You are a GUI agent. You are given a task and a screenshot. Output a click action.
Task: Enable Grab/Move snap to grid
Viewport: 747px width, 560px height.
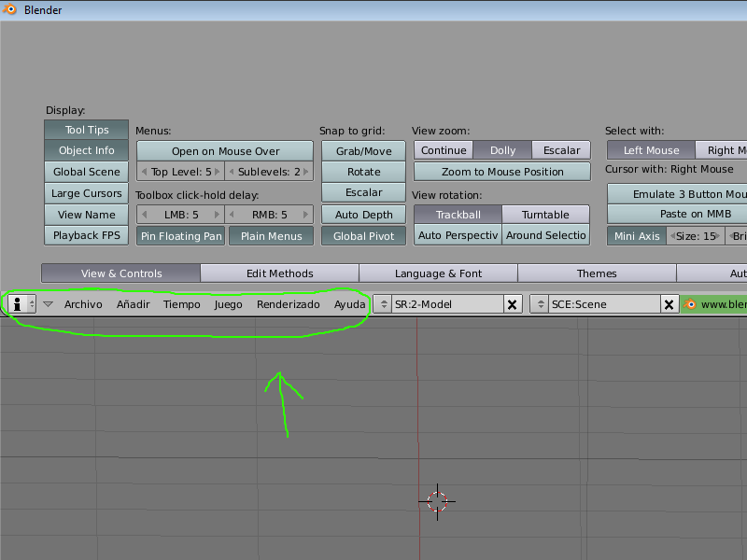(x=364, y=151)
